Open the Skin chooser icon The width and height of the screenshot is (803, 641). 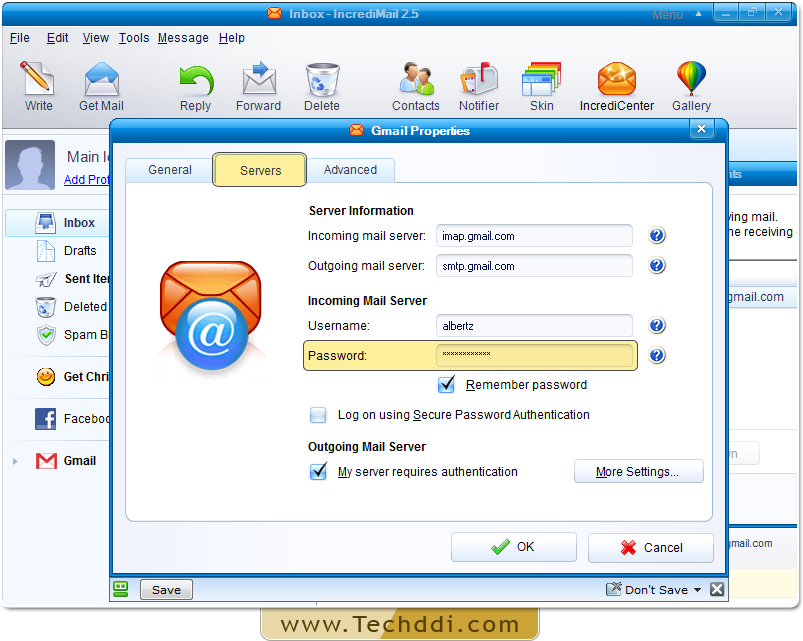point(541,79)
